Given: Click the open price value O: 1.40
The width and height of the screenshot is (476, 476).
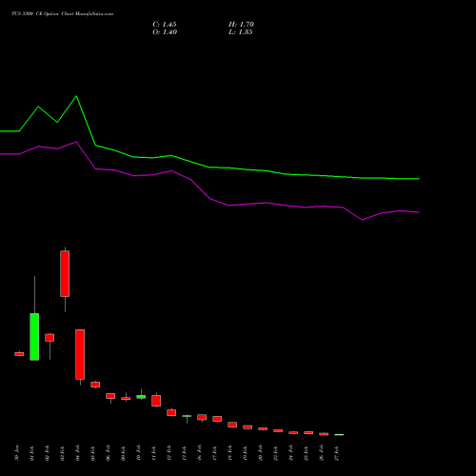Looking at the screenshot, I should [x=165, y=32].
